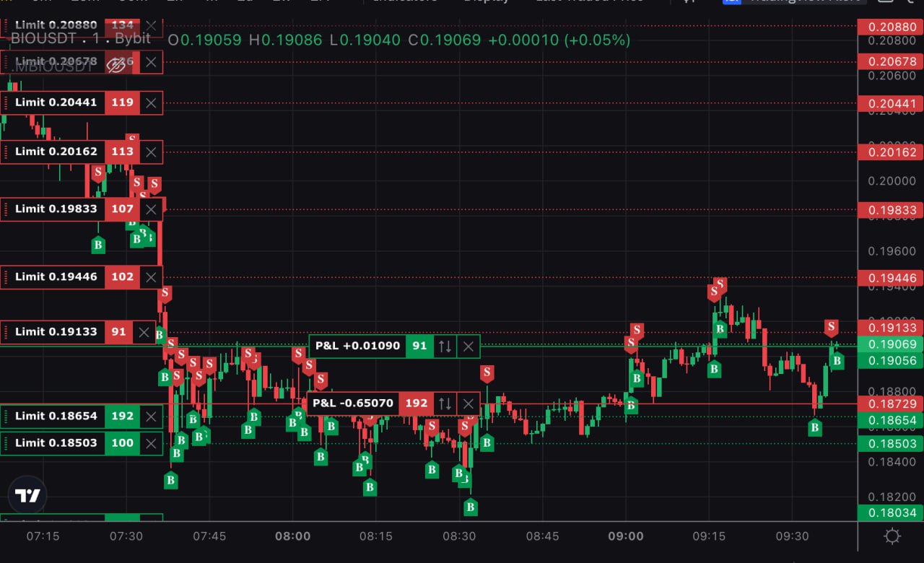Screen dimensions: 924x563
Task: Click quantity 91 on Limit 0.19133 order
Action: pos(118,332)
